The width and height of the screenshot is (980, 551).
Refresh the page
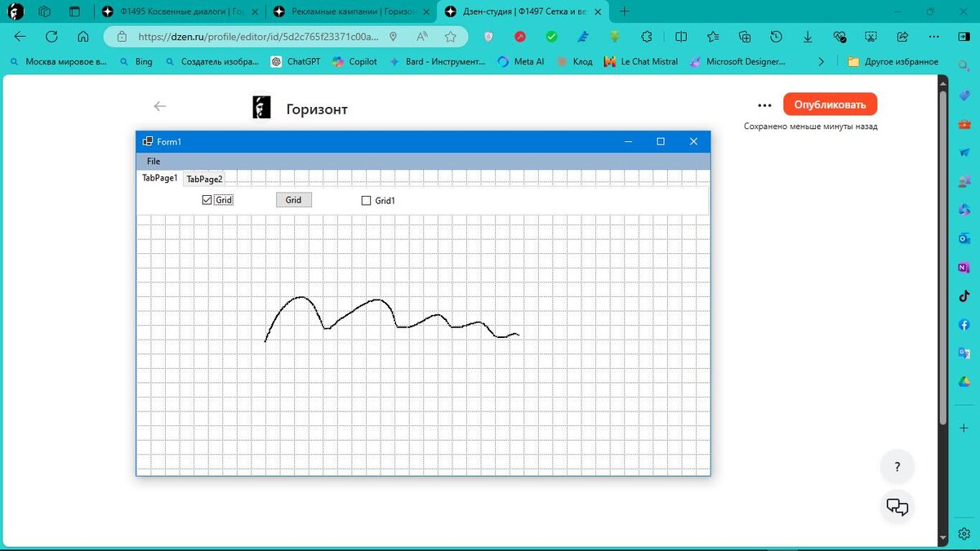pyautogui.click(x=51, y=37)
